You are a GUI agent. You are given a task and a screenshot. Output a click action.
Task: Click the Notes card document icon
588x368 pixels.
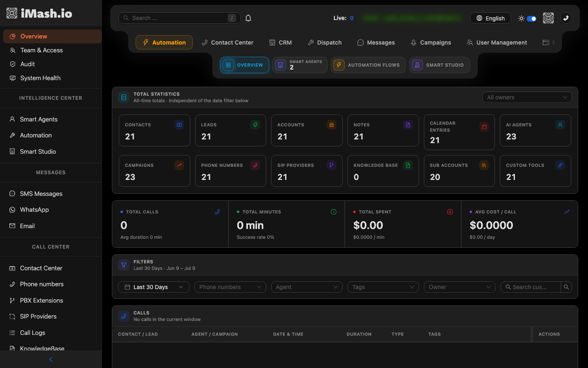click(408, 125)
